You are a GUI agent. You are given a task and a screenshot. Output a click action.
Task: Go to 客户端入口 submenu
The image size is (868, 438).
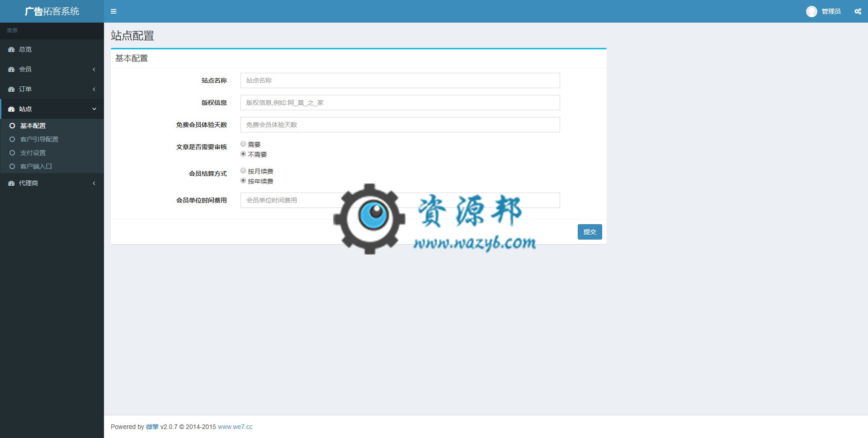point(52,166)
